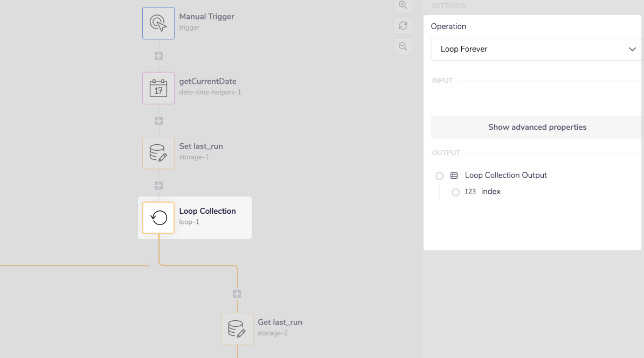Add step above the Get last_run node
The width and height of the screenshot is (644, 358).
(x=237, y=294)
